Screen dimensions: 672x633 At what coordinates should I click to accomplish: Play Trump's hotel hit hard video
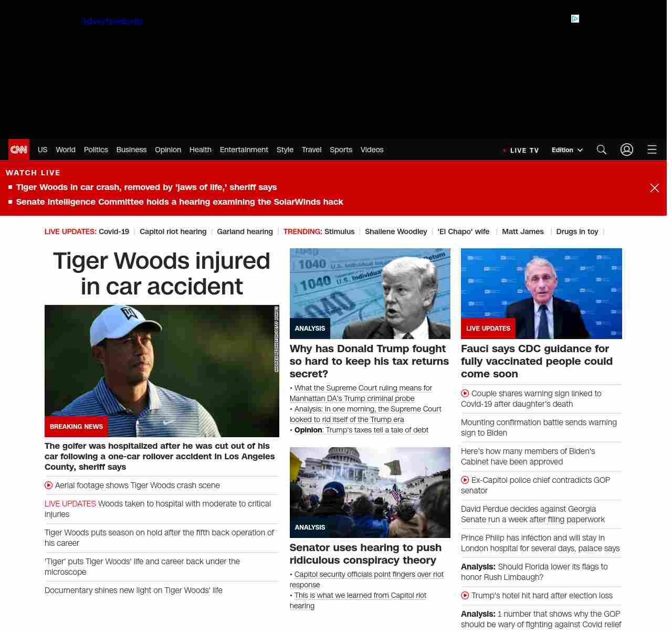point(465,596)
